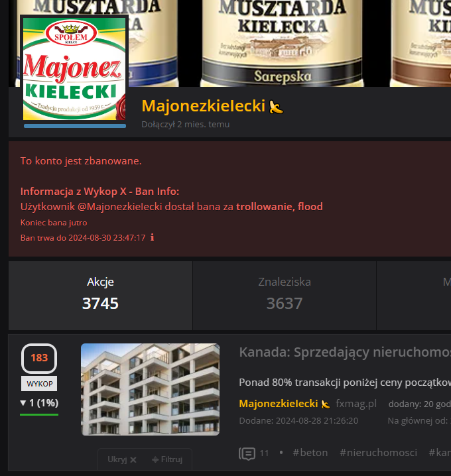Switch to the Znaleziska tab
The image size is (451, 476).
[x=285, y=296]
